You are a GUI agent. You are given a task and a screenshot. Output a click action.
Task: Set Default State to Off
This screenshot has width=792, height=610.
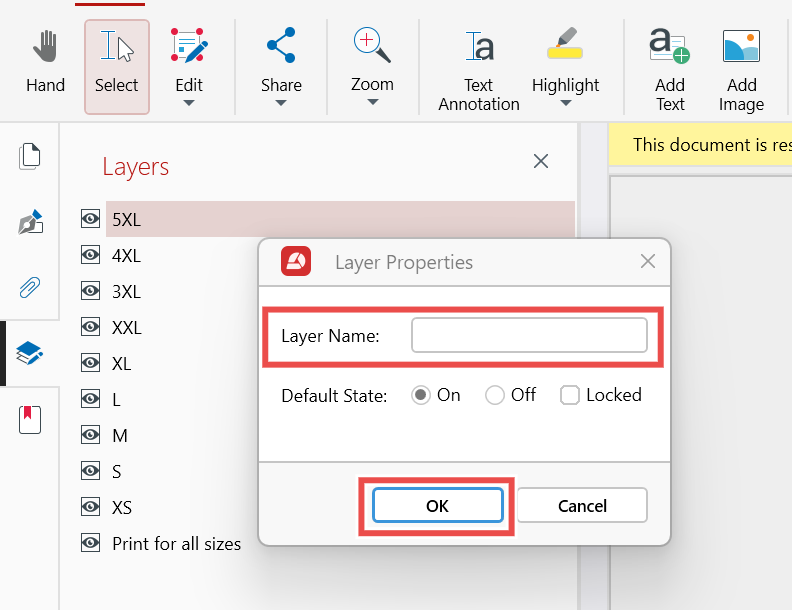pos(494,395)
